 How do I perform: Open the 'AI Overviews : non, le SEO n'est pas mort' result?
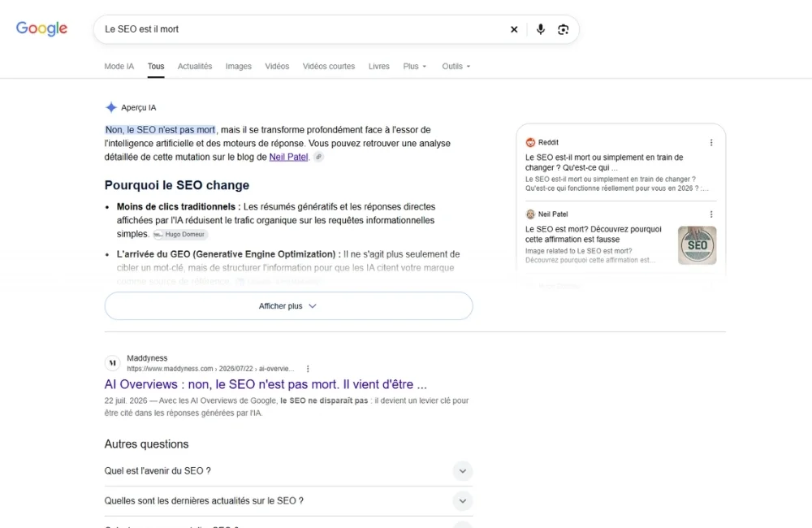pos(266,384)
